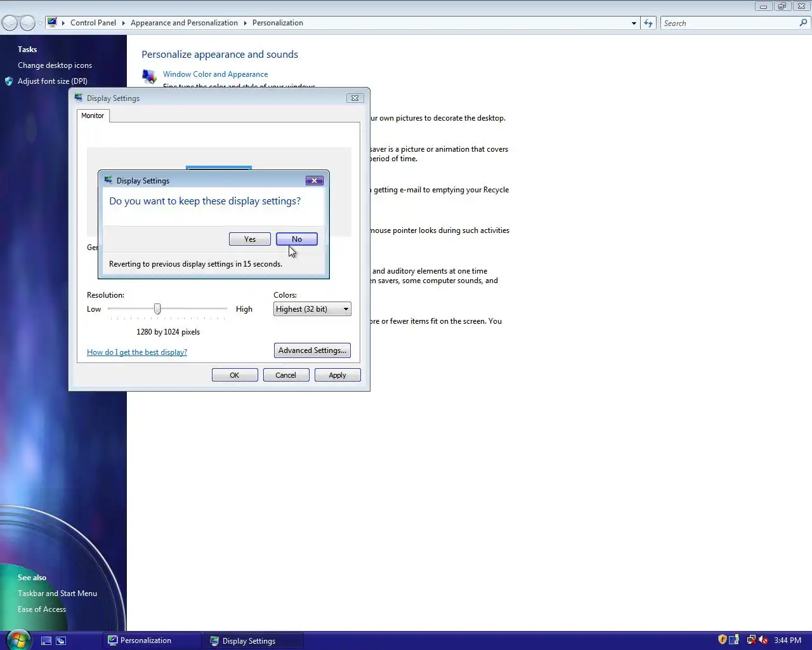Image resolution: width=812 pixels, height=650 pixels.
Task: Close the Display Settings window behind the prompt
Action: click(355, 98)
